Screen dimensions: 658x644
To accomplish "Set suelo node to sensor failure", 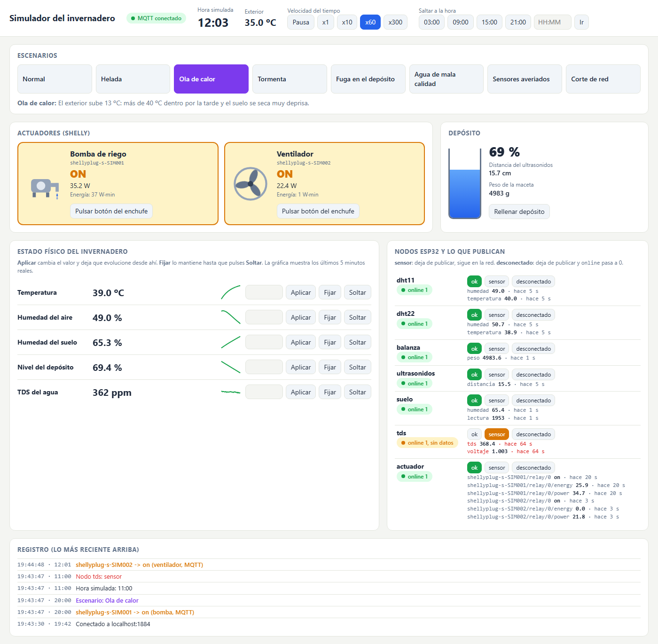I will pos(497,401).
